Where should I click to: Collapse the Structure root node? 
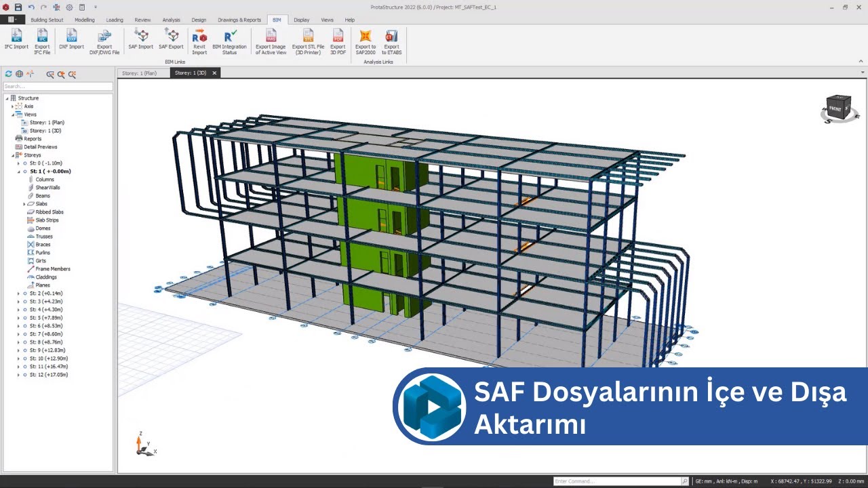(7, 98)
